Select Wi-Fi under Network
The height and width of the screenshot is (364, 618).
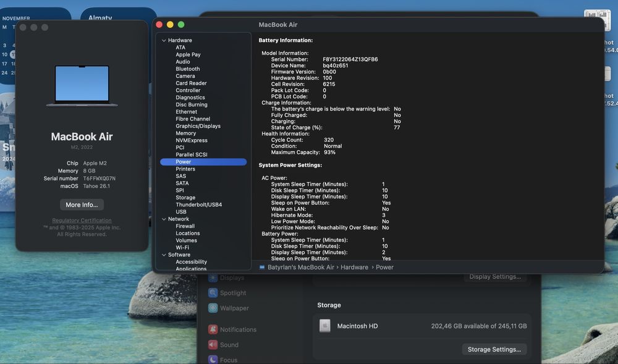(x=182, y=247)
